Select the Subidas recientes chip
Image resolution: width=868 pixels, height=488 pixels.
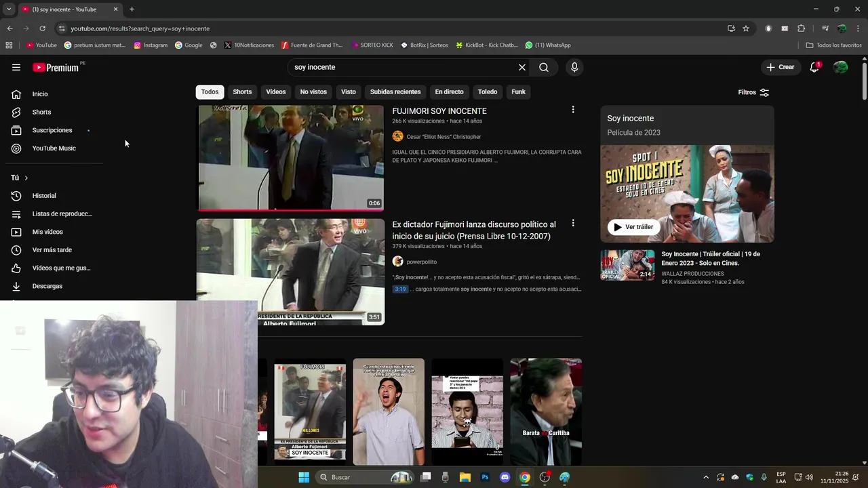pyautogui.click(x=395, y=91)
